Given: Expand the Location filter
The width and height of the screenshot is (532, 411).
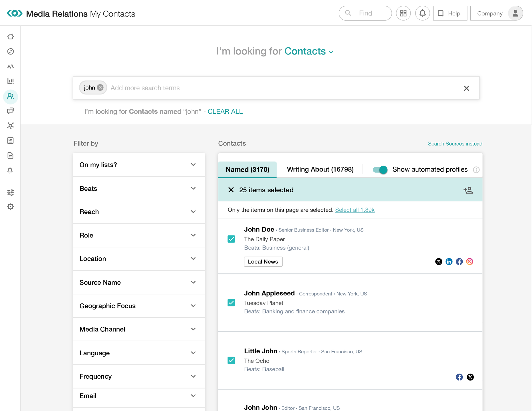Looking at the screenshot, I should pyautogui.click(x=139, y=259).
